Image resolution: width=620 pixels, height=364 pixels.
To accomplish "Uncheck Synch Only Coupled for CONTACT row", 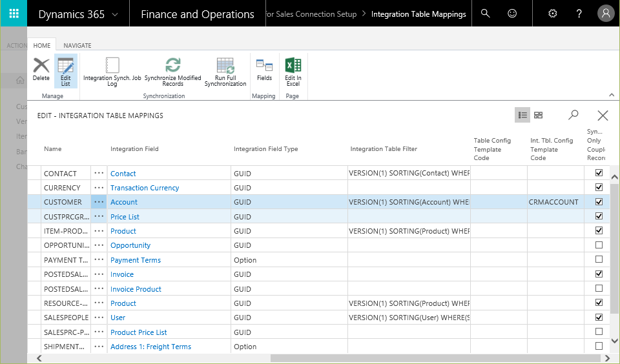I will [599, 172].
